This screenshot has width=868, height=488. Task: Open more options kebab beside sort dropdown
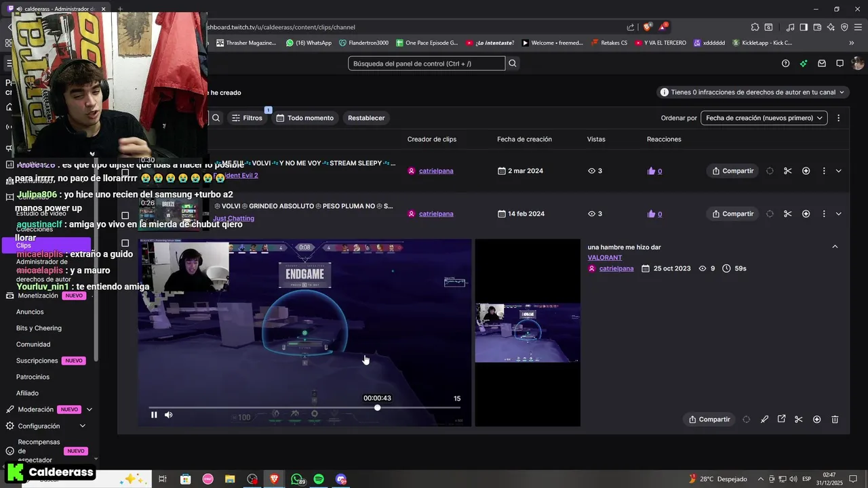[x=838, y=118]
